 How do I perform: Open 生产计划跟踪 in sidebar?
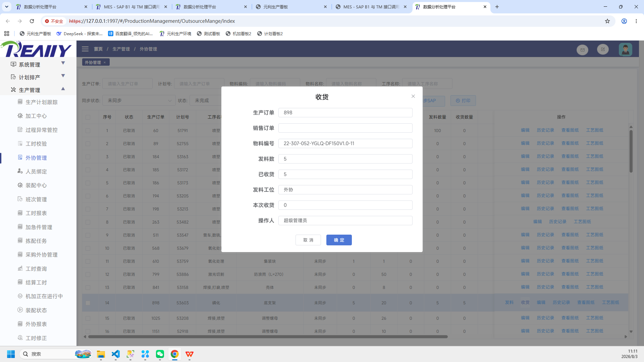point(41,102)
